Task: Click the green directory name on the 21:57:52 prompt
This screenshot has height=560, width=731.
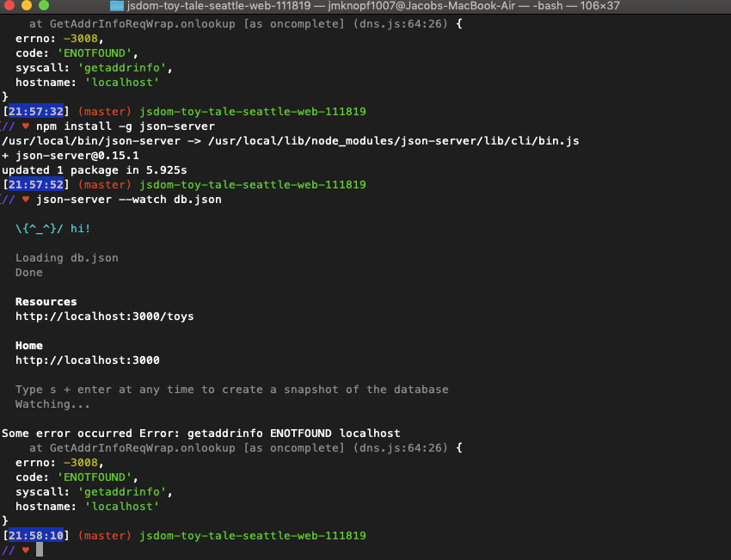Action: [253, 185]
